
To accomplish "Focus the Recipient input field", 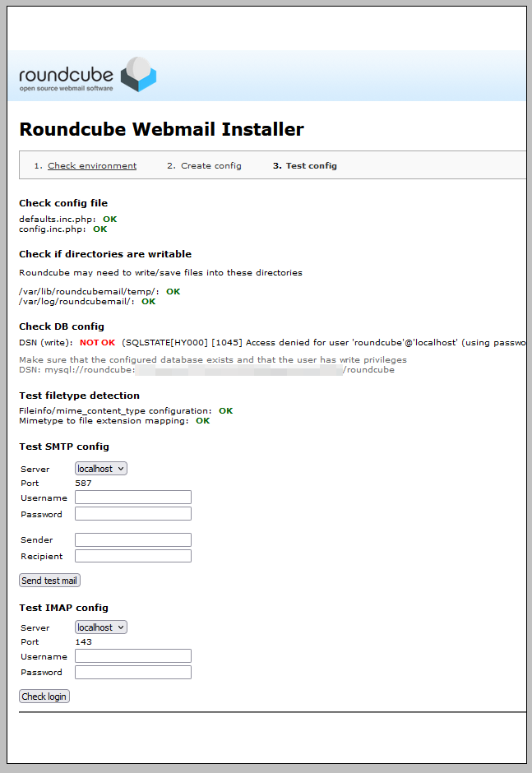I will pos(133,556).
